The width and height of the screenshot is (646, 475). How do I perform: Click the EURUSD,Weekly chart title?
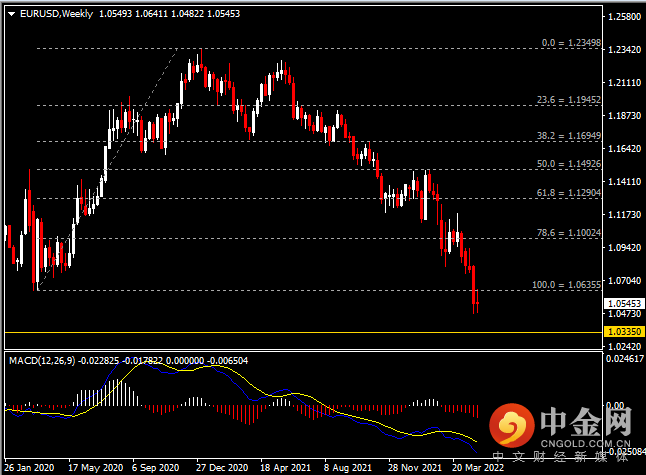(55, 13)
